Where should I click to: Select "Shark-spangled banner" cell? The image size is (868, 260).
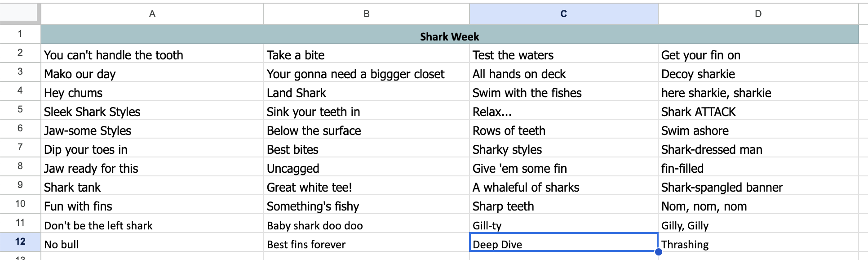tap(722, 188)
